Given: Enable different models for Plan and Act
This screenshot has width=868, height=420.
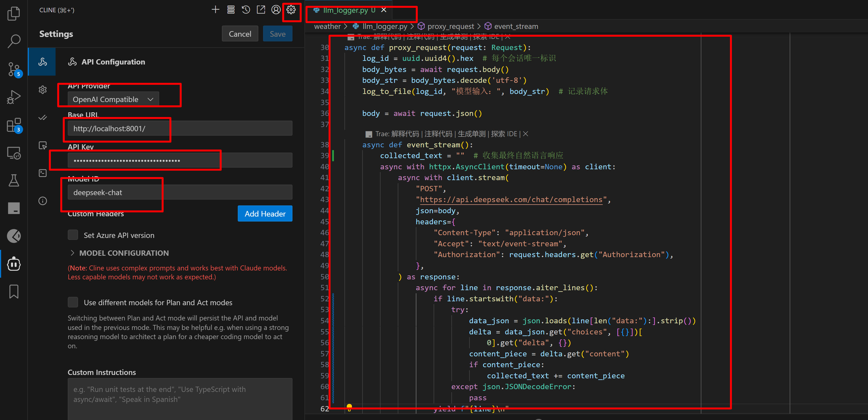Looking at the screenshot, I should click(73, 302).
